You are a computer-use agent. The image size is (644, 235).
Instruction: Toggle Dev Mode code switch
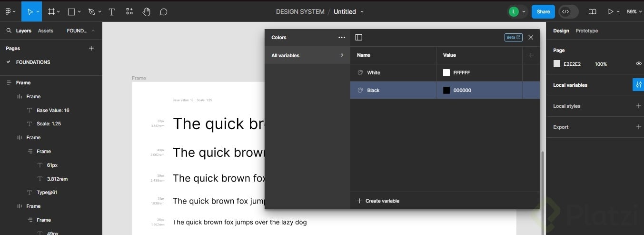pos(568,11)
